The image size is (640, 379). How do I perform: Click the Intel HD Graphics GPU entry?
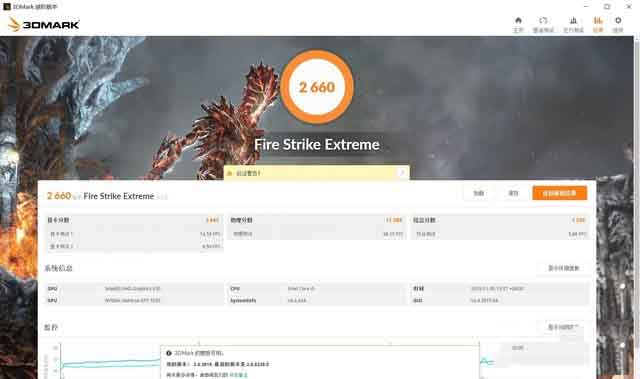click(134, 288)
